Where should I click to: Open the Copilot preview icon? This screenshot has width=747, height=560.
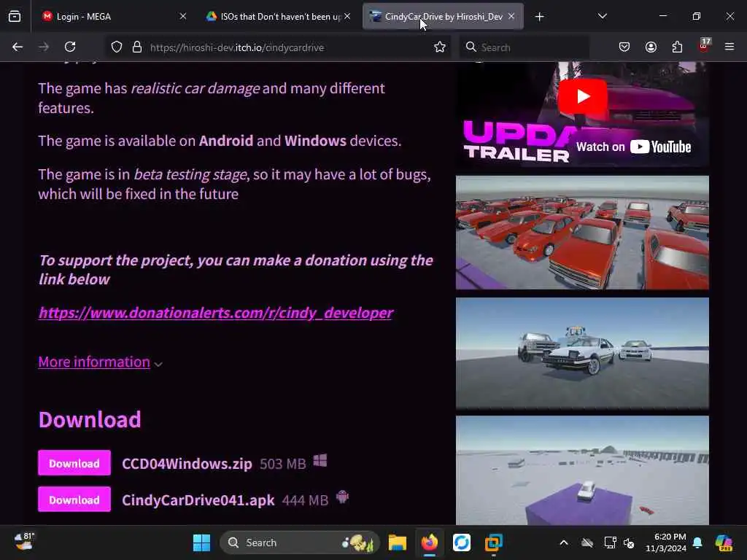[x=724, y=542]
